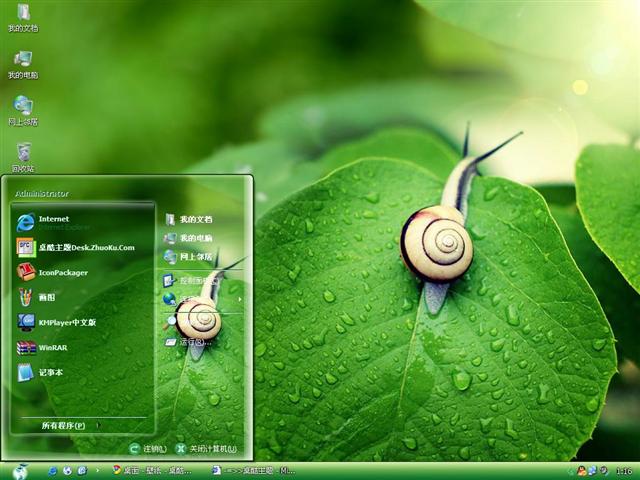Open 回收站 (Recycle Bin) desktop icon
This screenshot has height=480, width=640.
tap(23, 154)
